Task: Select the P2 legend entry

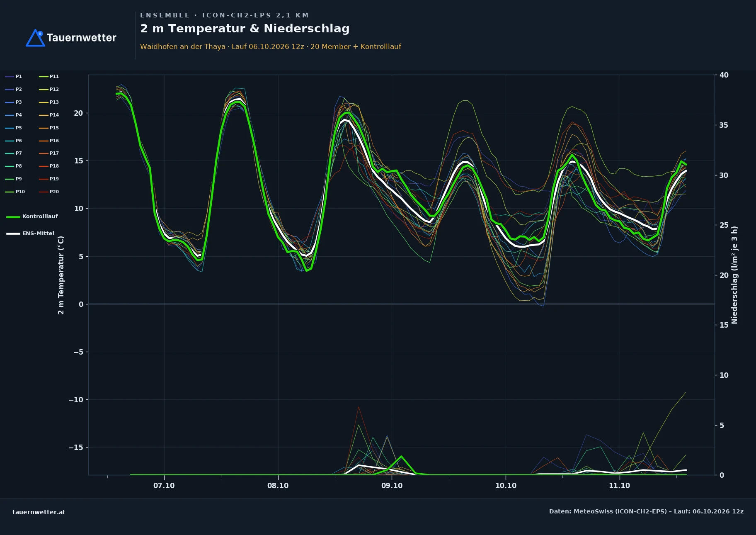Action: tap(14, 89)
